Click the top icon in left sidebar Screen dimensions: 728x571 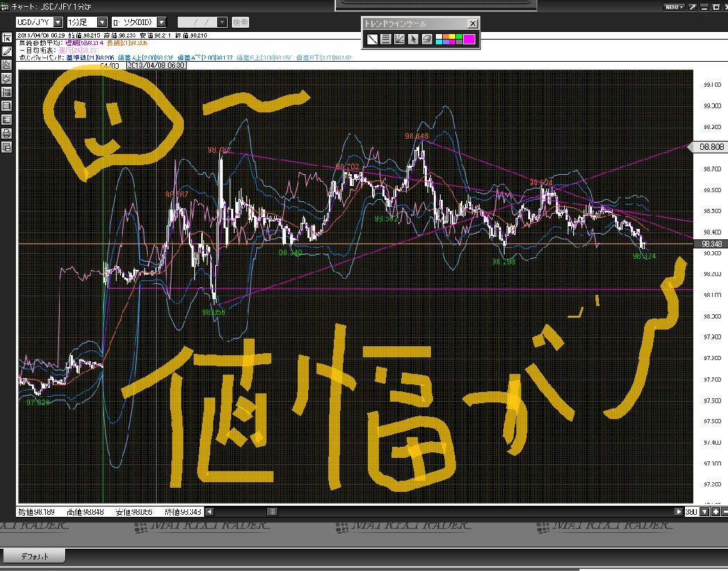[x=7, y=37]
